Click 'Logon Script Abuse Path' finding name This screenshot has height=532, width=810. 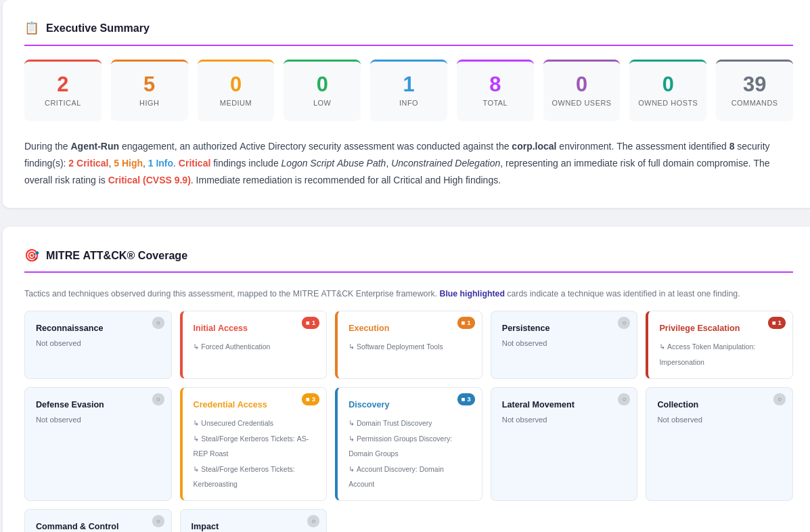pos(334,163)
